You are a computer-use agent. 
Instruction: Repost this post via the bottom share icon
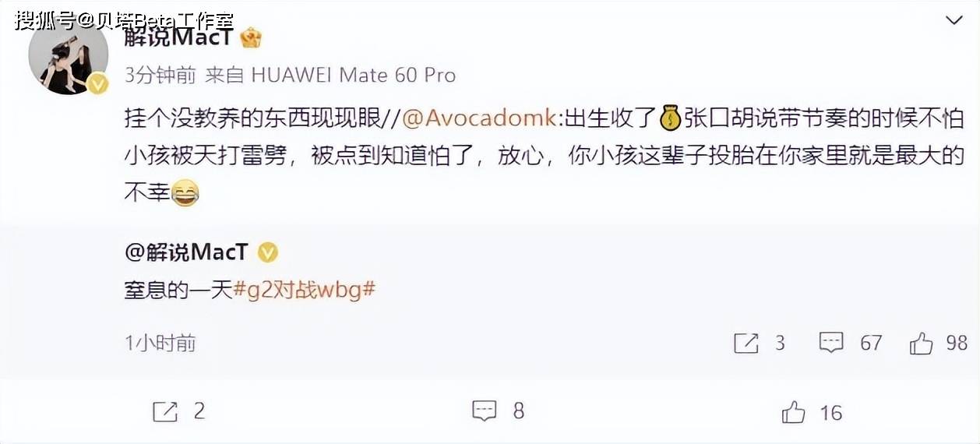coord(178,411)
